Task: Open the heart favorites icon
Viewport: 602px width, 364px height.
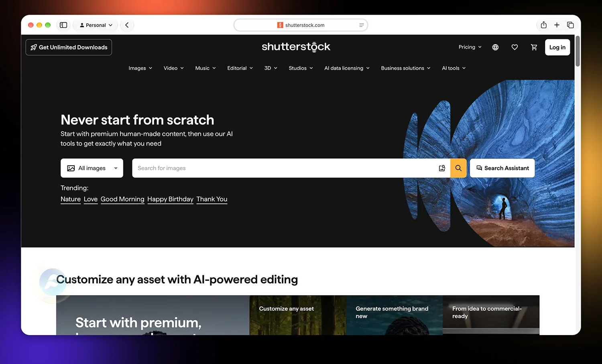Action: point(515,47)
